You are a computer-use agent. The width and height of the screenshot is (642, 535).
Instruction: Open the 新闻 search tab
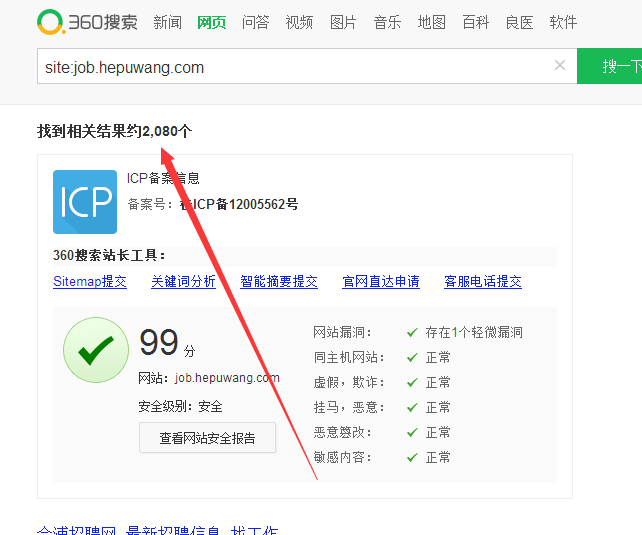167,22
